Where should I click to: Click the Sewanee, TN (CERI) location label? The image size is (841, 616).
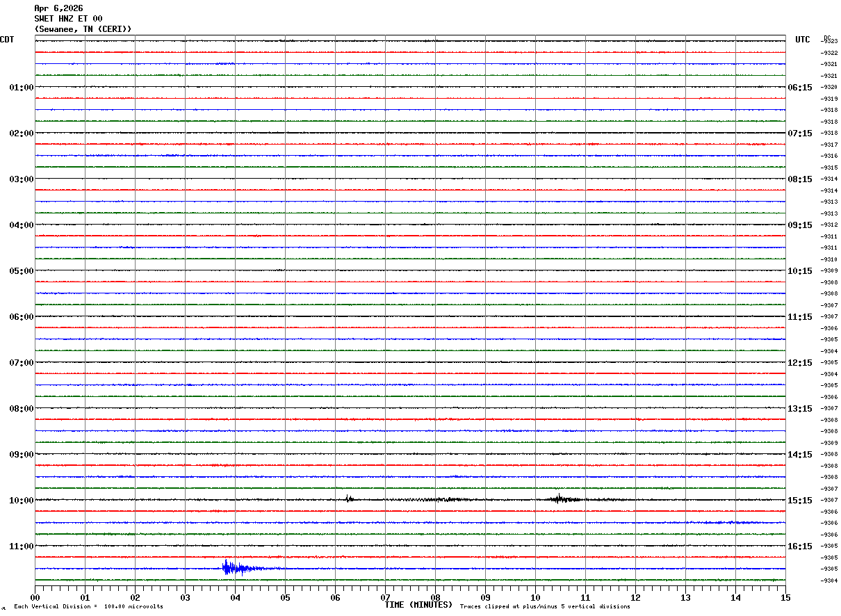(x=83, y=29)
